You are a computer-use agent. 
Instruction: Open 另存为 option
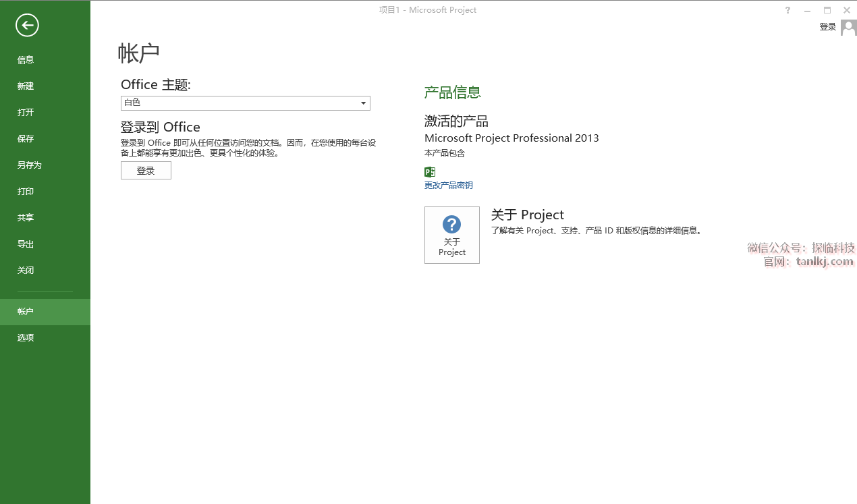click(45, 165)
